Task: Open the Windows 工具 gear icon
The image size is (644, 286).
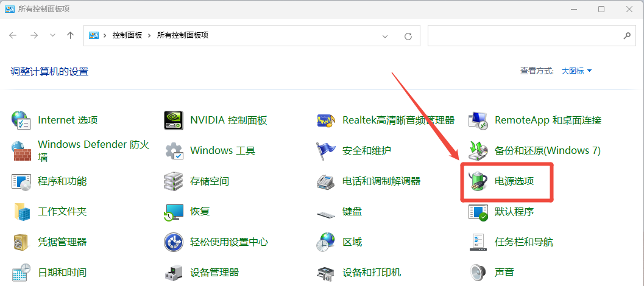Action: (x=174, y=150)
